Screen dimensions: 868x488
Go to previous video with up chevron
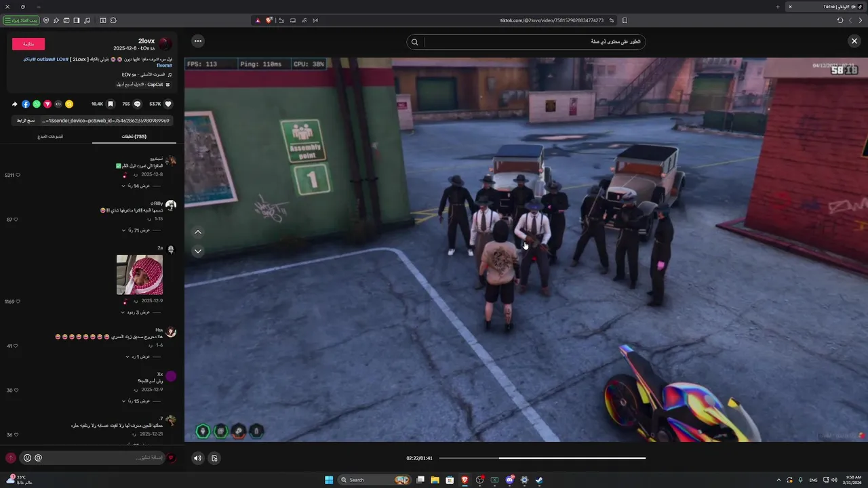(198, 232)
